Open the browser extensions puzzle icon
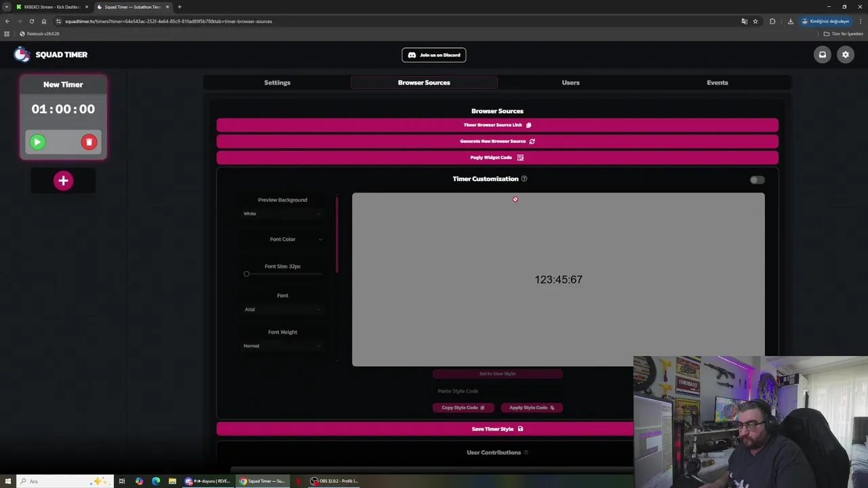The width and height of the screenshot is (868, 488). pyautogui.click(x=772, y=21)
